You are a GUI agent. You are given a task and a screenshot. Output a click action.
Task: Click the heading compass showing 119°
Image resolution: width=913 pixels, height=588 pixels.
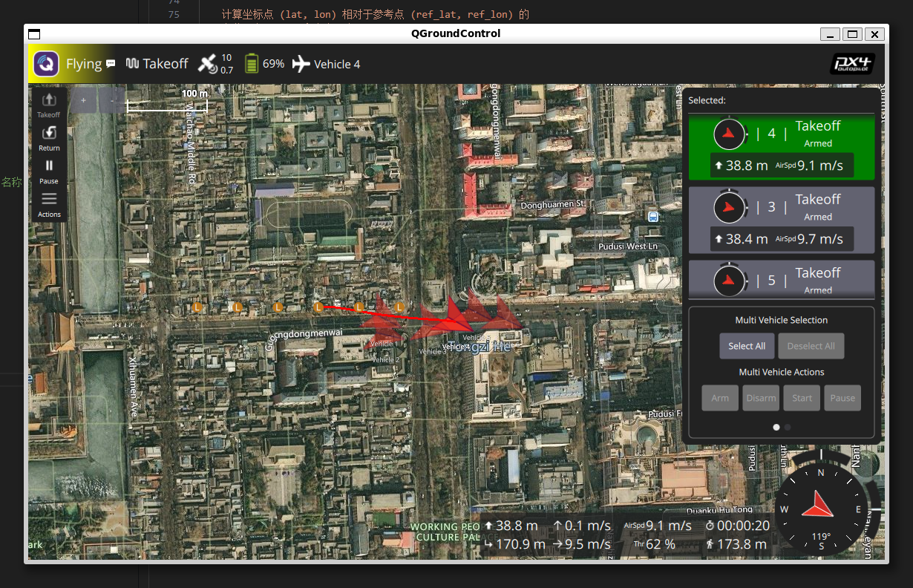coord(821,509)
